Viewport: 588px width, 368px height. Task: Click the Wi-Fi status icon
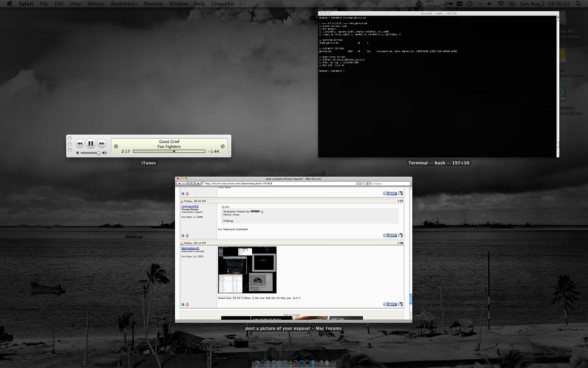[x=501, y=4]
